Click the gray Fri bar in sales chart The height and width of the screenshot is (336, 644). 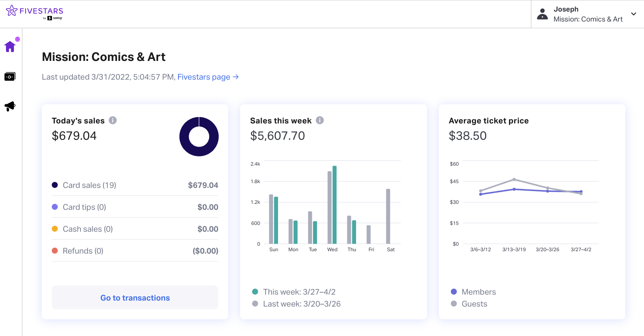tap(368, 234)
